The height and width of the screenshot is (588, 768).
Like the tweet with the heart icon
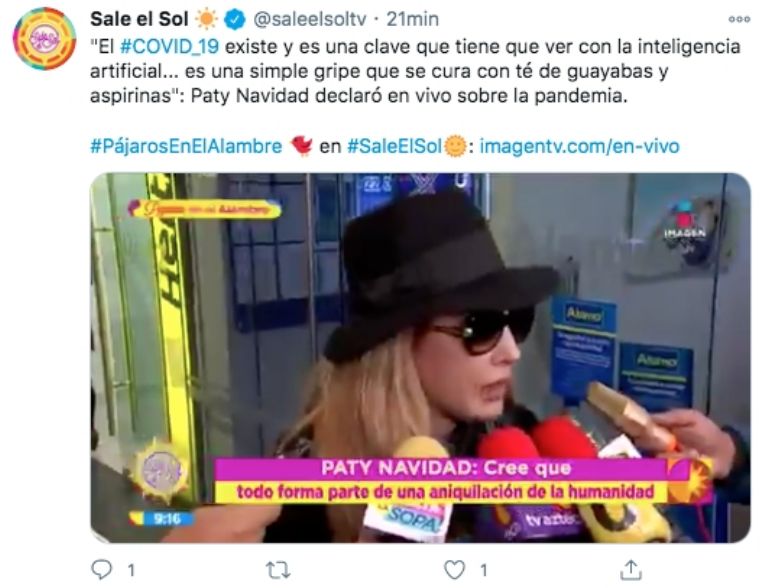tap(454, 570)
